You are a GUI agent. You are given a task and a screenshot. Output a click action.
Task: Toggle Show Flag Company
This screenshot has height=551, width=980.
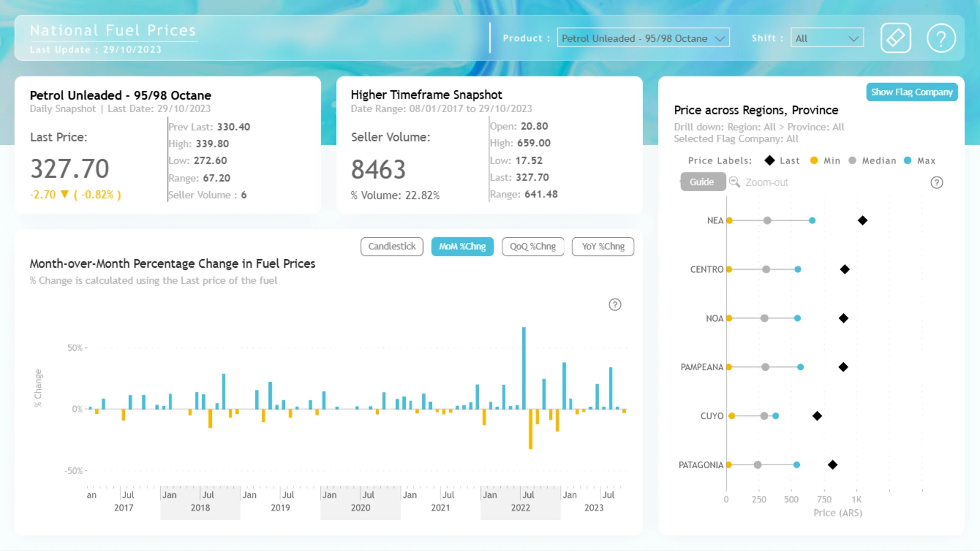(x=912, y=92)
